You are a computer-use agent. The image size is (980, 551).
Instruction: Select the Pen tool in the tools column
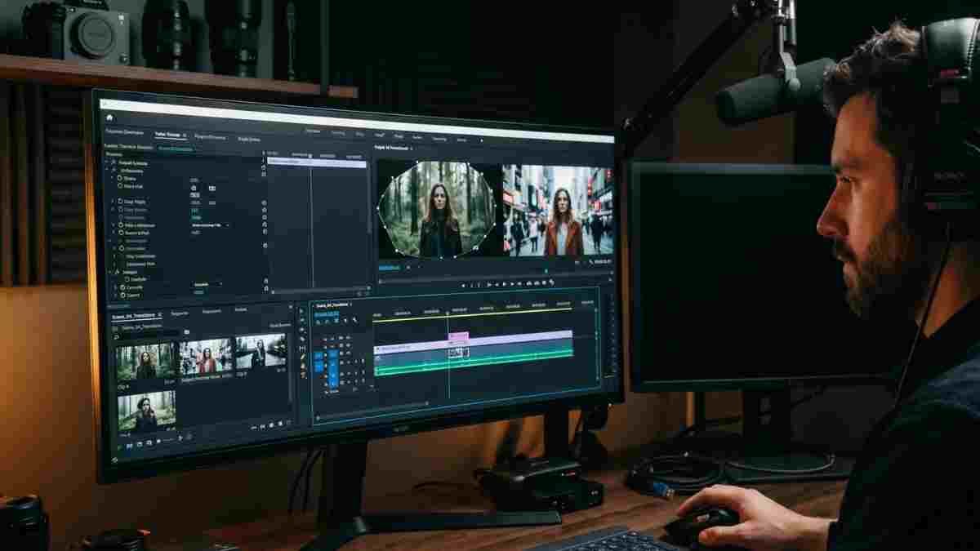(302, 357)
